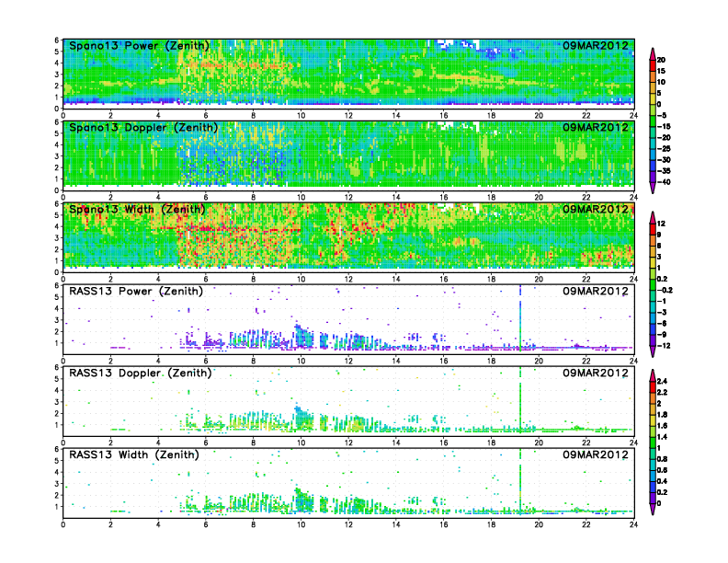Click the "RASS13 Power (Zenith)" panel title
The width and height of the screenshot is (728, 563).
click(x=136, y=292)
